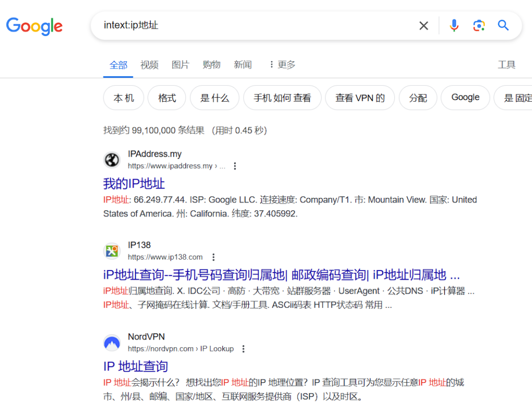Click the IP138 site name
This screenshot has width=532, height=420.
point(139,245)
